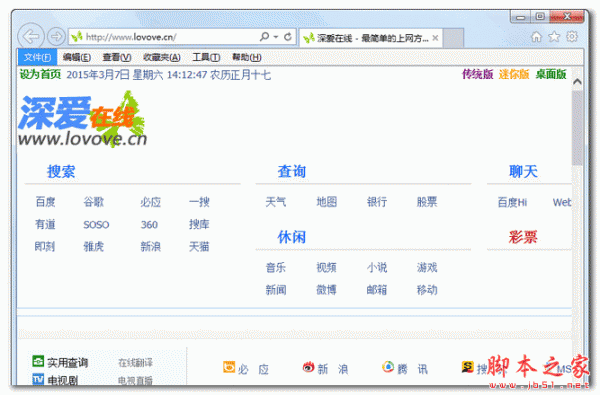600x395 pixels.
Task: Open the 雅虎 link
Action: [x=94, y=246]
